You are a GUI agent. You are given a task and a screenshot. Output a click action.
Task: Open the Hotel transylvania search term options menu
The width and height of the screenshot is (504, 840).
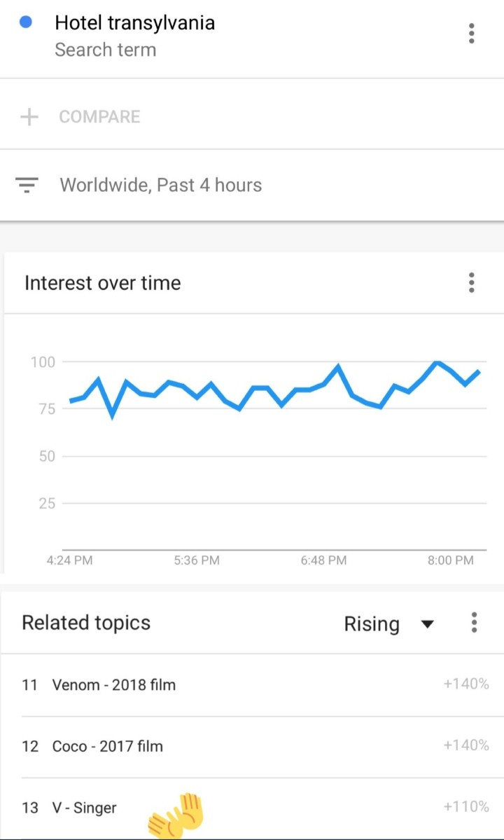[x=471, y=33]
